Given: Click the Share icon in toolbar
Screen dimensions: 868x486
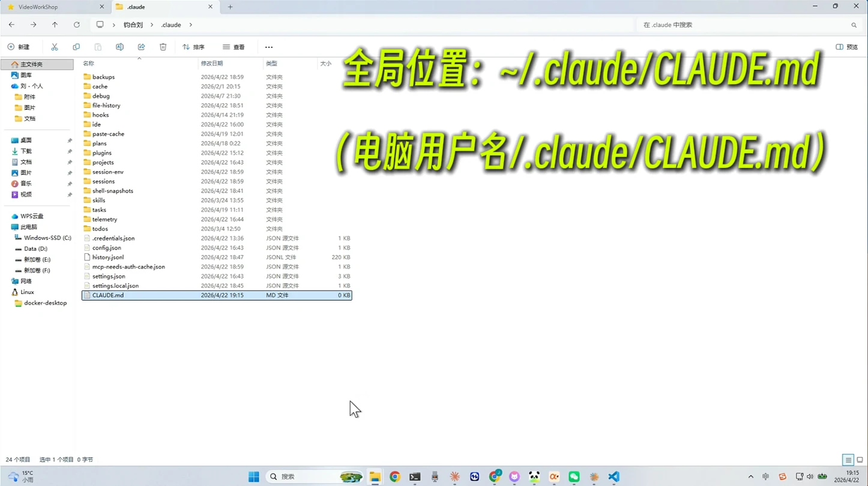Looking at the screenshot, I should [141, 47].
